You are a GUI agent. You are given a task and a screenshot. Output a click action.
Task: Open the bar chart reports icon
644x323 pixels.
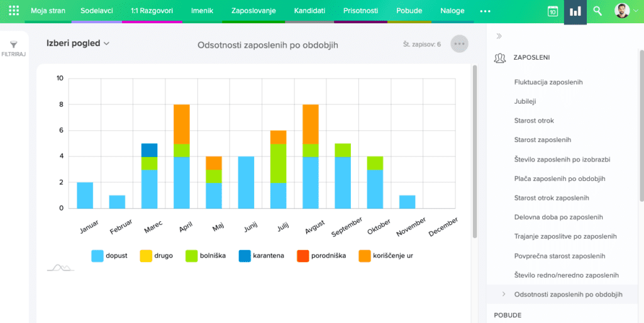[575, 11]
